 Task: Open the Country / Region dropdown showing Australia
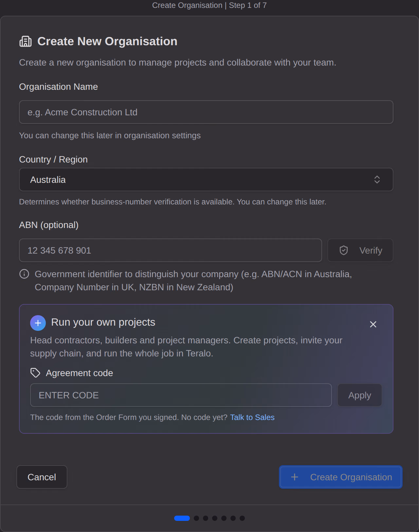tap(206, 180)
